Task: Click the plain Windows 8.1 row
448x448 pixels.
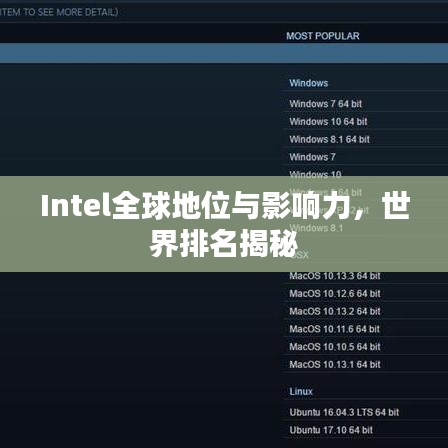Action: tap(316, 228)
